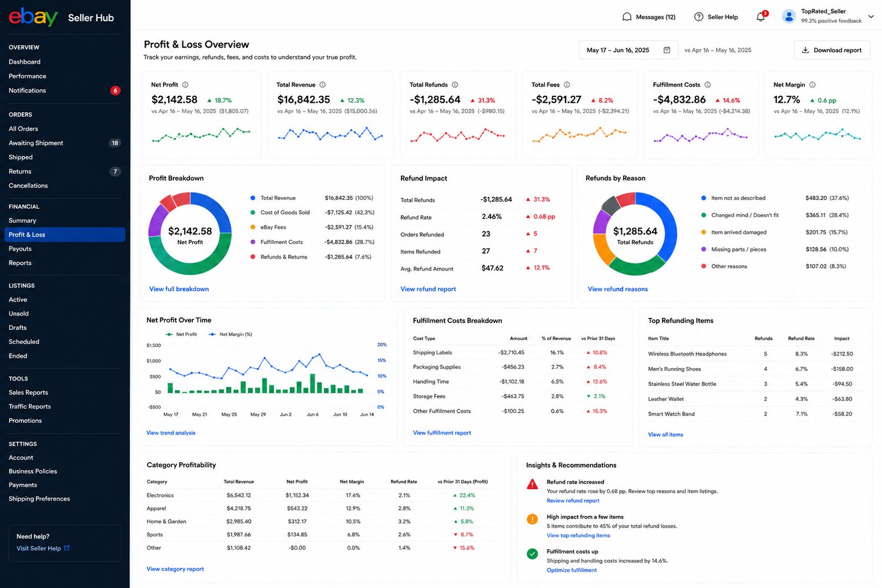882x588 pixels.
Task: Click View top refunding items link
Action: click(x=579, y=536)
